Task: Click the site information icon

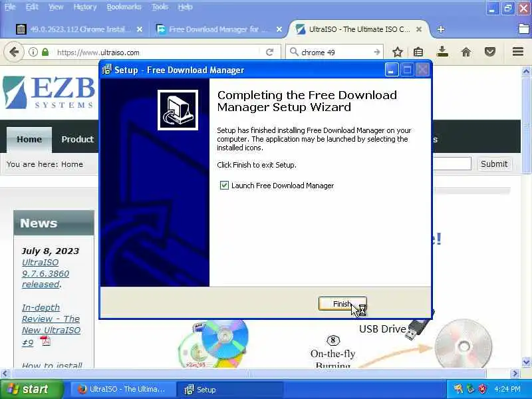Action: [x=33, y=53]
